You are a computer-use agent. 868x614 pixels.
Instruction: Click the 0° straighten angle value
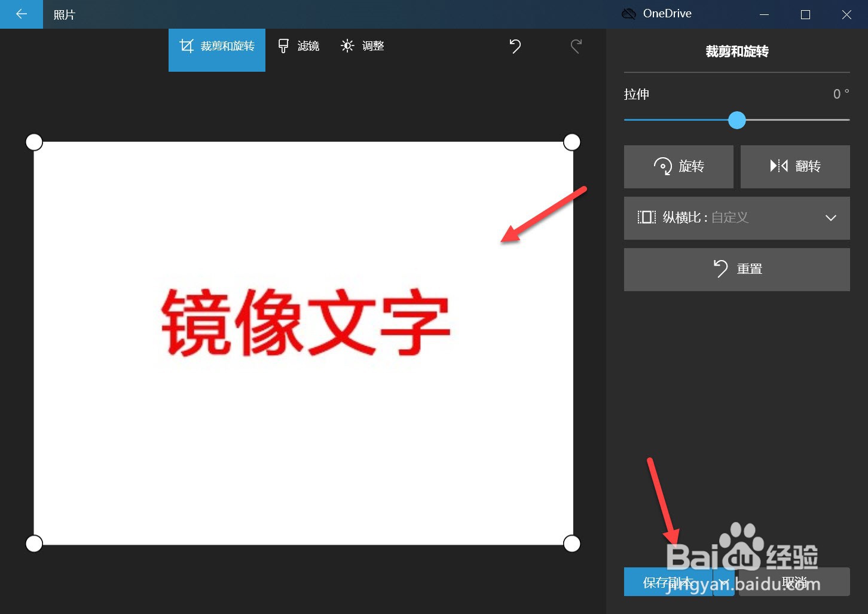[841, 94]
